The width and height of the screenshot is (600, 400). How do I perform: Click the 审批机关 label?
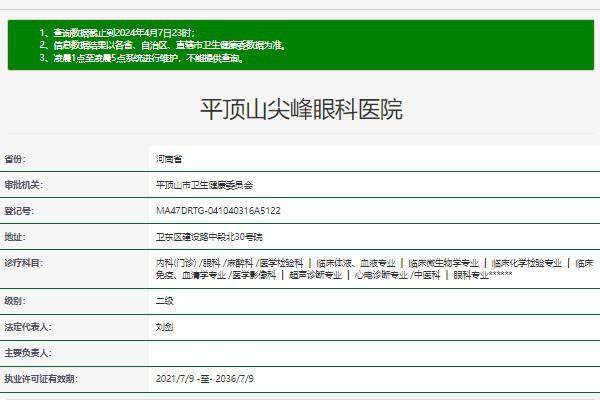click(x=24, y=185)
